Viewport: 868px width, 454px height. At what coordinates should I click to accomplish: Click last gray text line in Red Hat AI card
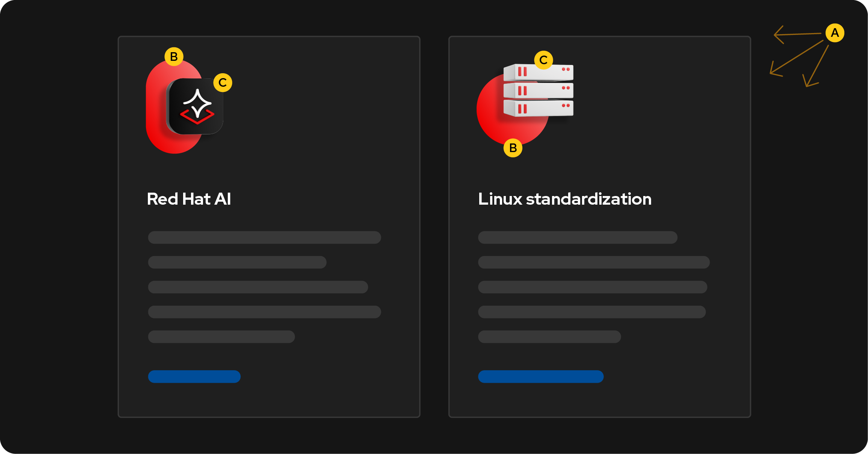tap(221, 337)
